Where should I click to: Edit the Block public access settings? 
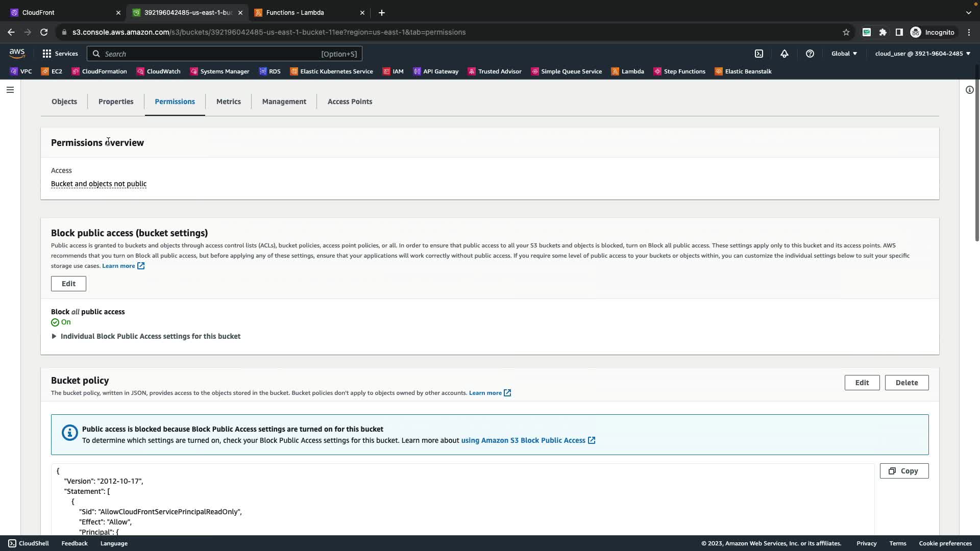coord(68,284)
